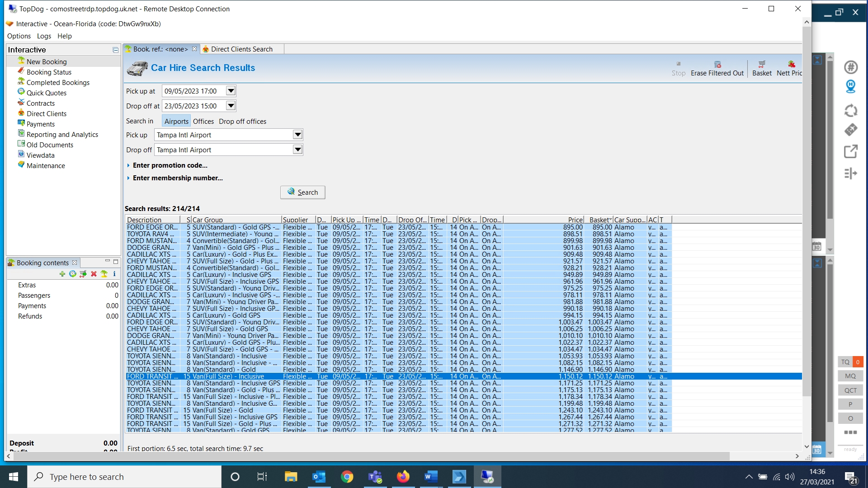Click the red X delete icon in Booking contents
The height and width of the screenshot is (488, 868).
(94, 274)
